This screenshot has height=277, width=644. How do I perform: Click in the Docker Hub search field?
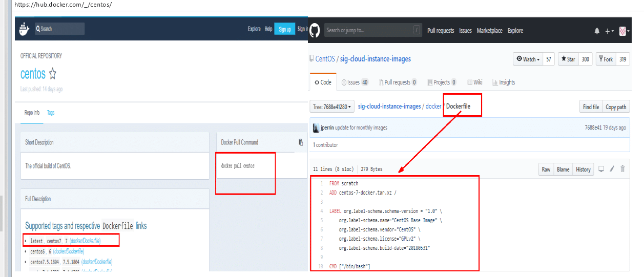pos(59,29)
